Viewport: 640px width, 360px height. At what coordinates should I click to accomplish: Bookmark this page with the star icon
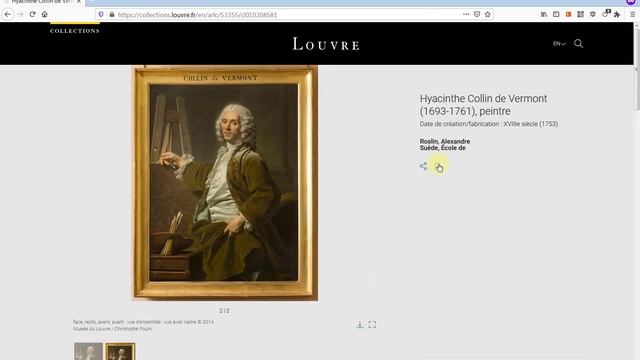point(487,14)
